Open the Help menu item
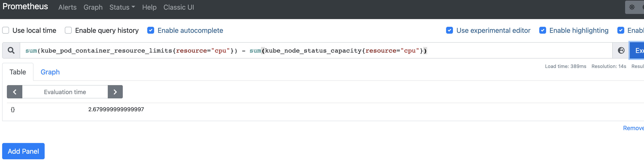 click(149, 7)
